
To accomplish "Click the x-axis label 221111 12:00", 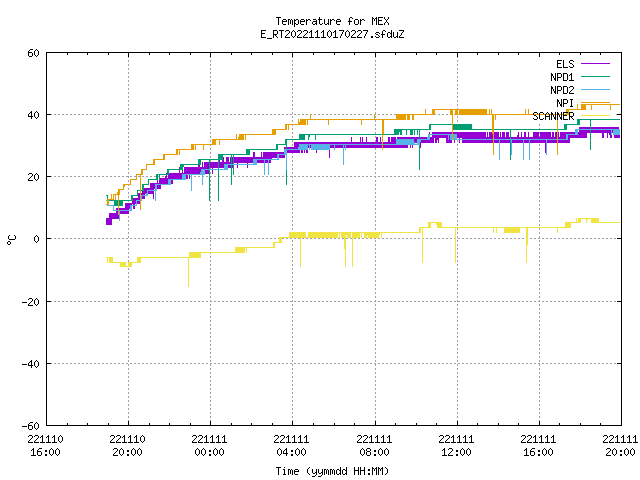I will tap(456, 446).
